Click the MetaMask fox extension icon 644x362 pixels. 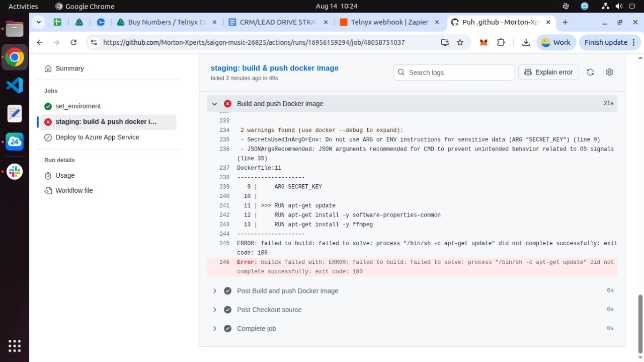click(x=484, y=42)
